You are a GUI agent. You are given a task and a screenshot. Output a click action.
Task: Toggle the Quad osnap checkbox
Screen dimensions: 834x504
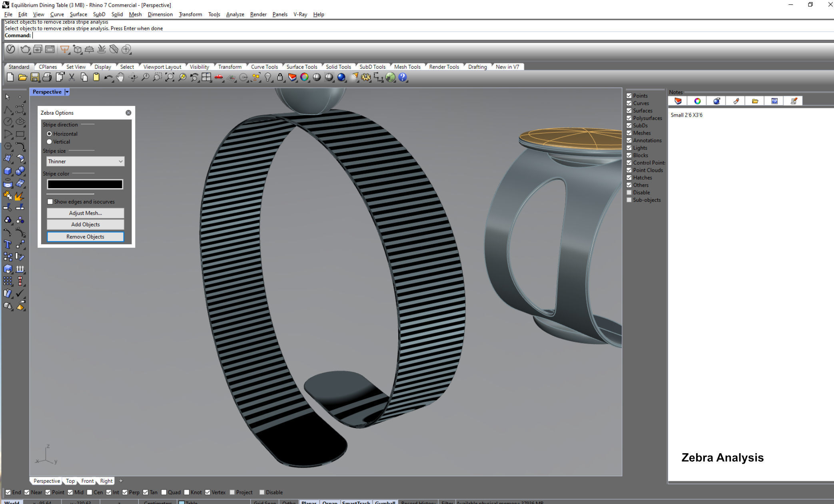coord(164,492)
